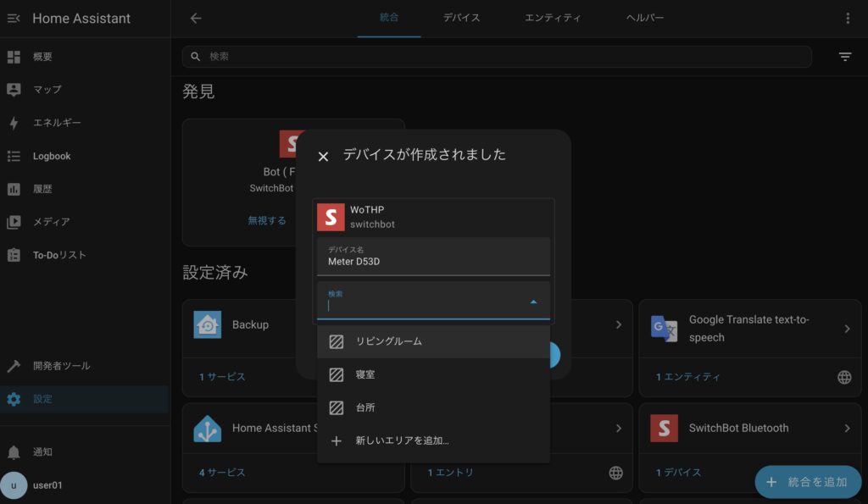This screenshot has width=868, height=504.
Task: Click 統合を追加 add integration button
Action: 808,482
